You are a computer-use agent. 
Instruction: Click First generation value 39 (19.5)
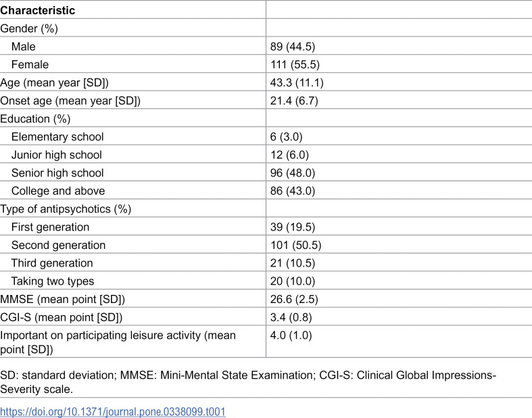point(293,227)
